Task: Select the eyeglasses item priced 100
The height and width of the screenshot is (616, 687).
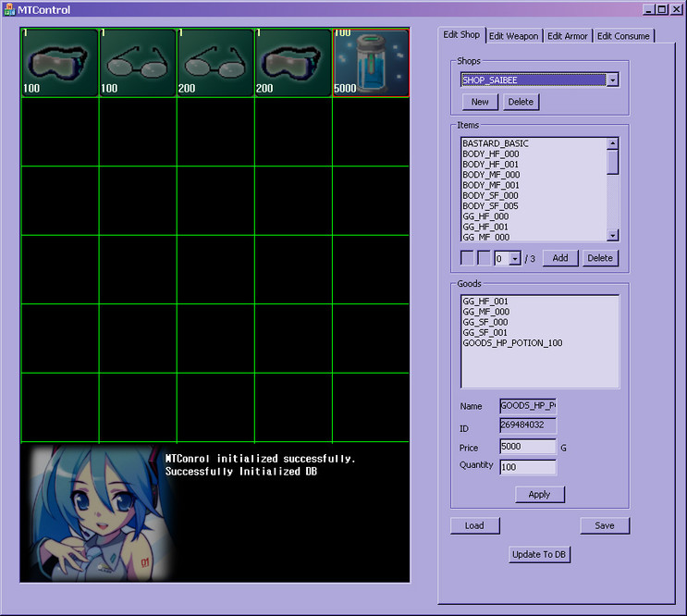Action: [137, 63]
